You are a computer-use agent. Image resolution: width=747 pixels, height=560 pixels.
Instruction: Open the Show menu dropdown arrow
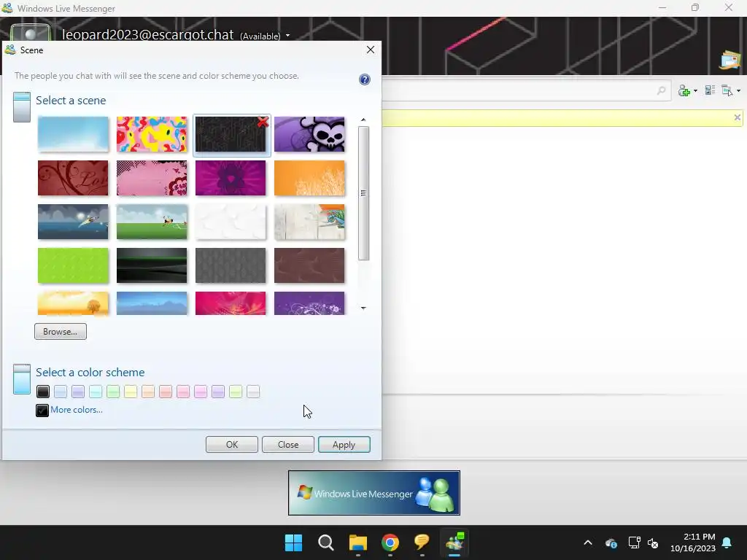click(x=738, y=90)
